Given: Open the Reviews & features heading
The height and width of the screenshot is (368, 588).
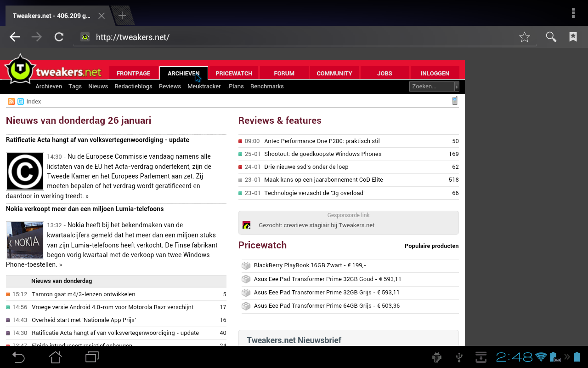Looking at the screenshot, I should (x=280, y=121).
